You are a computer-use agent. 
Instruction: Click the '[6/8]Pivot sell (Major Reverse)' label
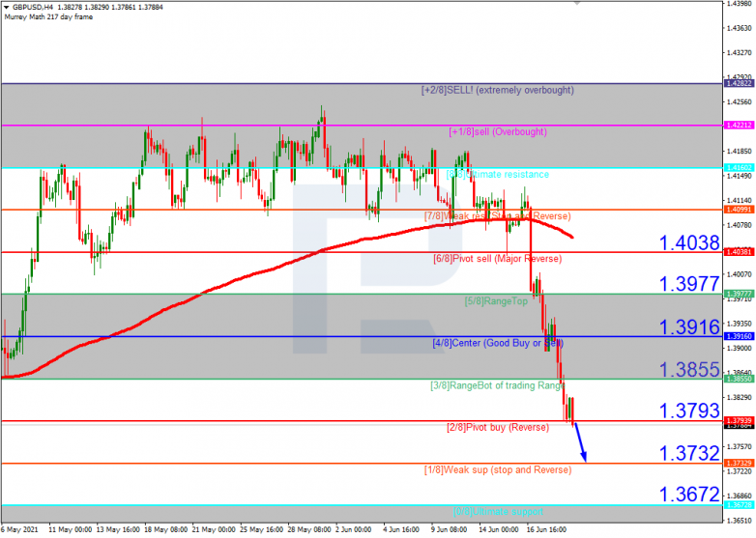[x=498, y=259]
